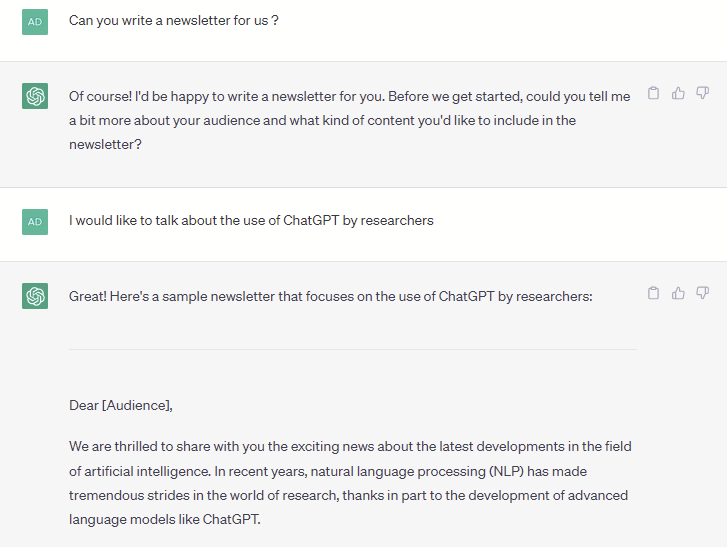
Task: Click the line "of artificial intelligence. In recent years"
Action: 328,471
